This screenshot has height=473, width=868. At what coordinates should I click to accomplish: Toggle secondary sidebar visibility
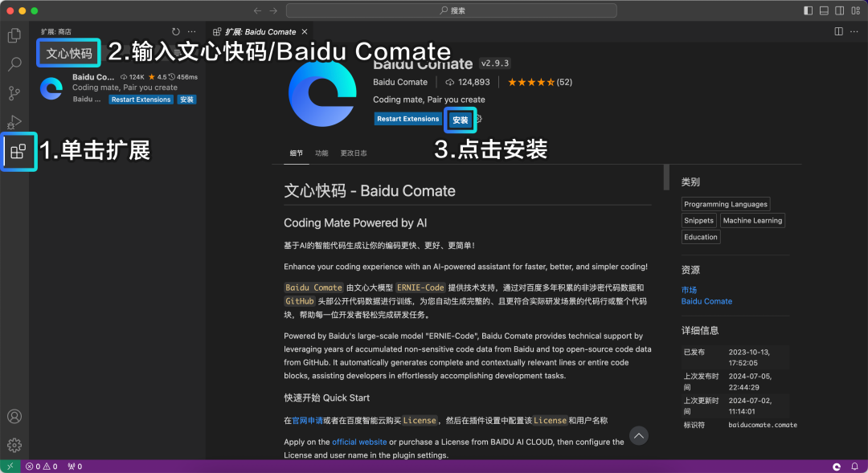point(840,10)
